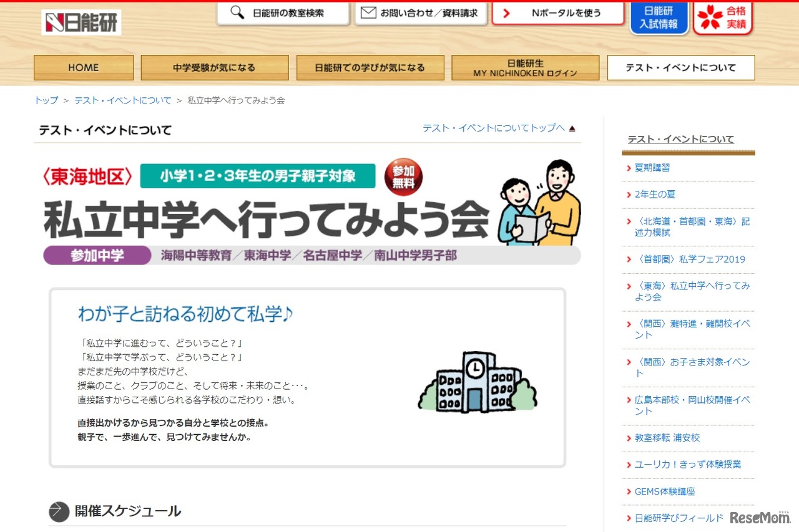Open the 日能研での学びが気になる menu tab
Image resolution: width=799 pixels, height=532 pixels.
point(370,68)
